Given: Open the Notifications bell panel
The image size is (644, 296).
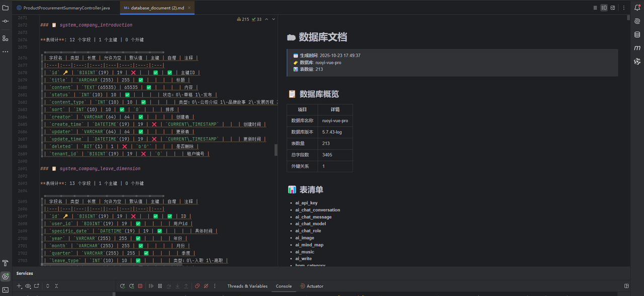Looking at the screenshot, I should [637, 8].
